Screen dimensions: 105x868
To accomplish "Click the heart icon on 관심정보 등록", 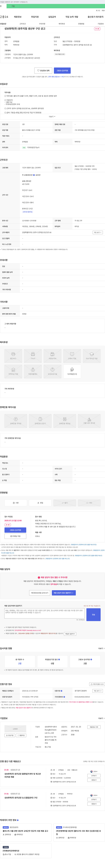I will tap(38, 70).
